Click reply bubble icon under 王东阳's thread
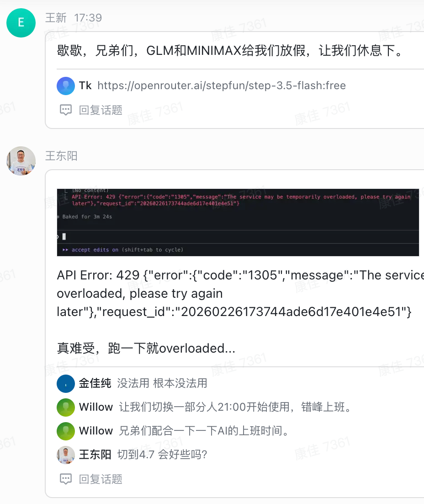Image resolution: width=424 pixels, height=504 pixels. 66,479
